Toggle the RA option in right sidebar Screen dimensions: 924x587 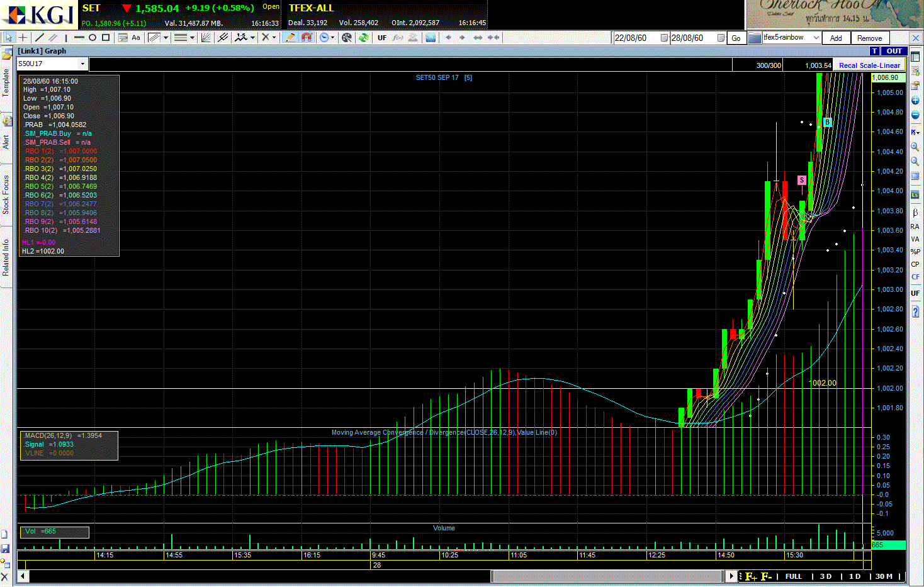coord(915,226)
